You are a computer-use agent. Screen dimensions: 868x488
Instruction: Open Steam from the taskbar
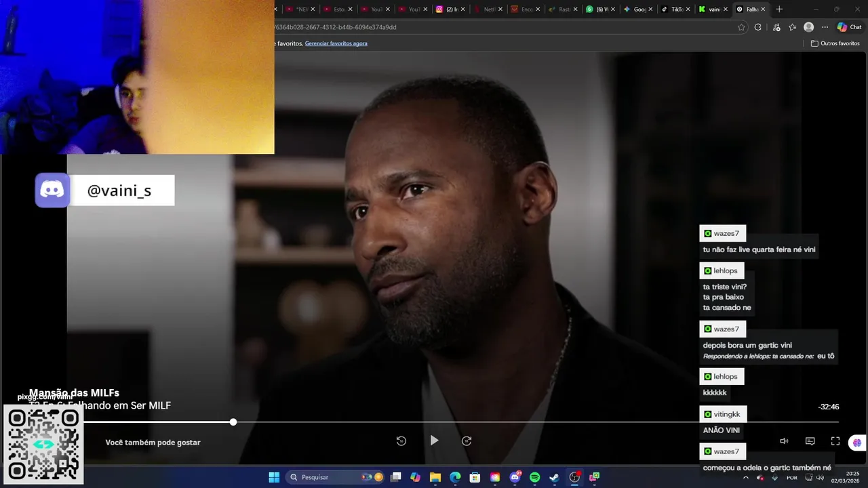pyautogui.click(x=554, y=477)
